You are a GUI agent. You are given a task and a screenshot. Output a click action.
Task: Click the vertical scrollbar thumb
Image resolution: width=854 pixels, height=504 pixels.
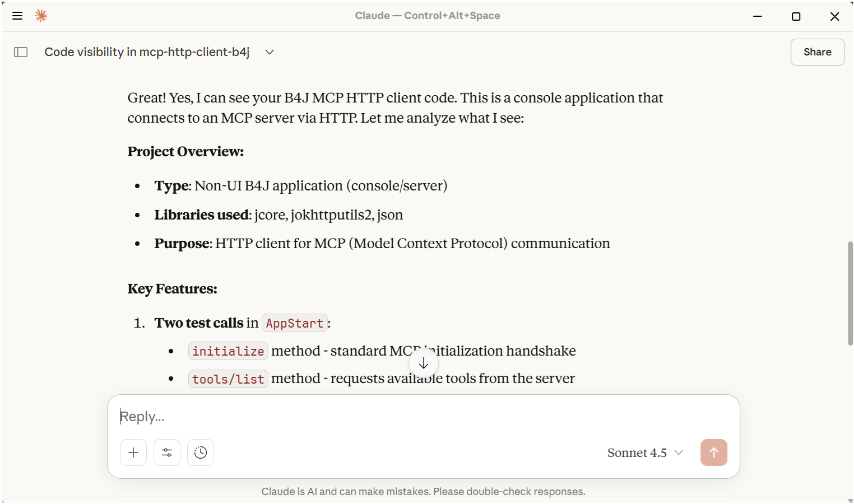tap(850, 293)
